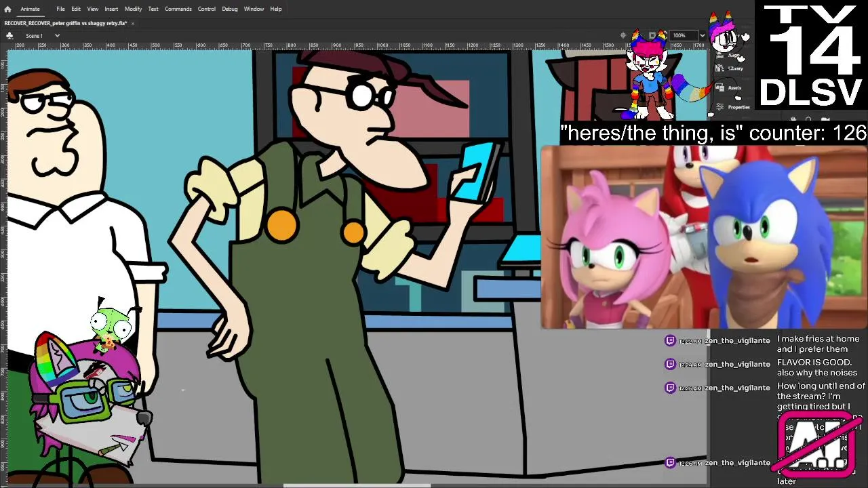Open the Commands menu
868x488 pixels.
(x=178, y=9)
